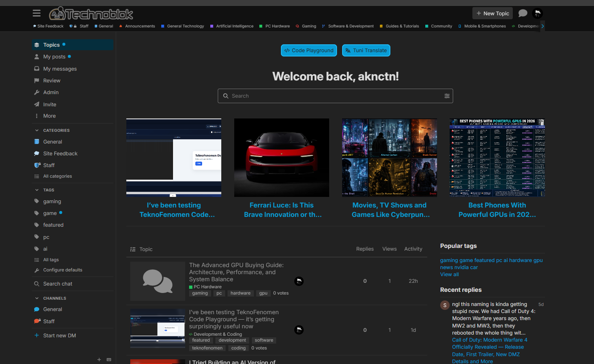
Task: Open the hamburger sidebar menu icon
Action: (x=36, y=13)
